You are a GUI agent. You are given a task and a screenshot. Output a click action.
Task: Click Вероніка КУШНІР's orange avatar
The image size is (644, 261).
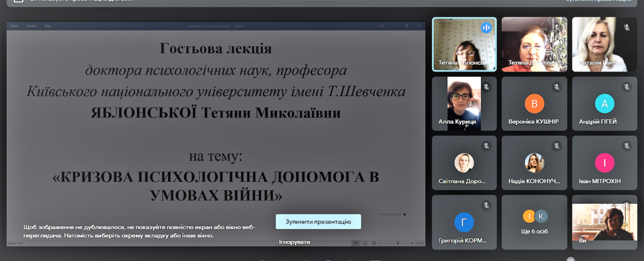coord(534,103)
